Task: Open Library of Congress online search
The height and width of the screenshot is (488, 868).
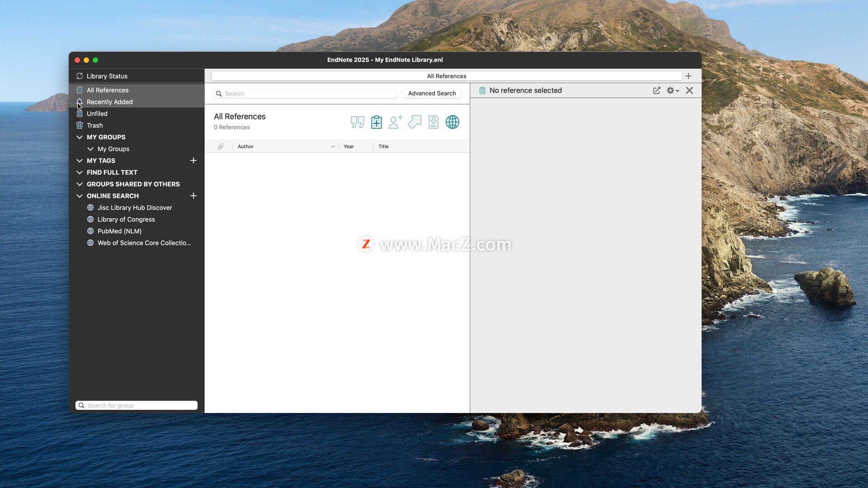Action: coord(126,219)
